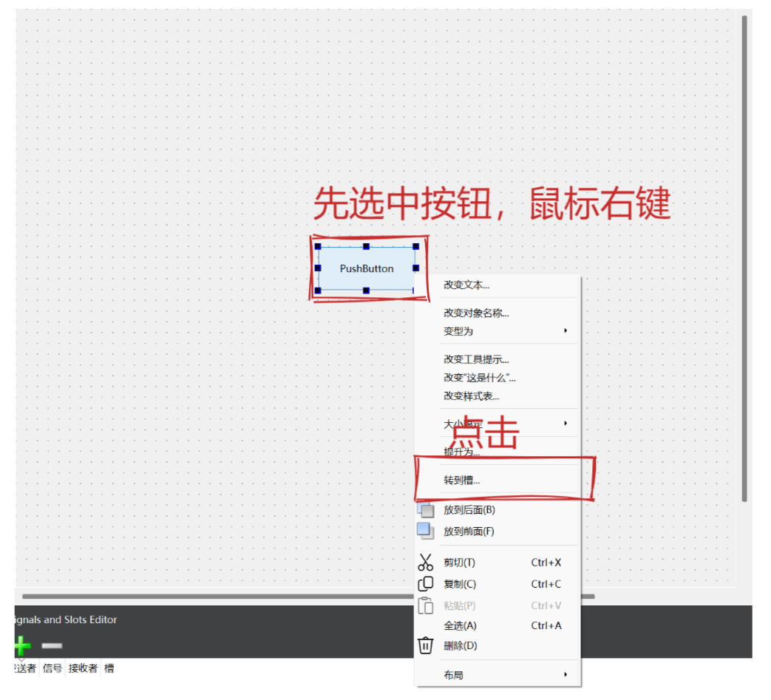Click the green plus add connection icon
This screenshot has width=771, height=700.
click(21, 645)
